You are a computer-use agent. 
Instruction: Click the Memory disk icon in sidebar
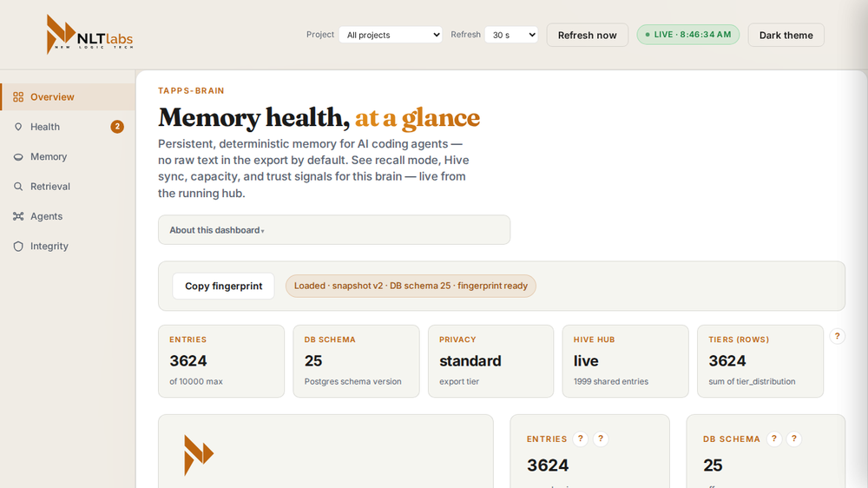click(18, 157)
